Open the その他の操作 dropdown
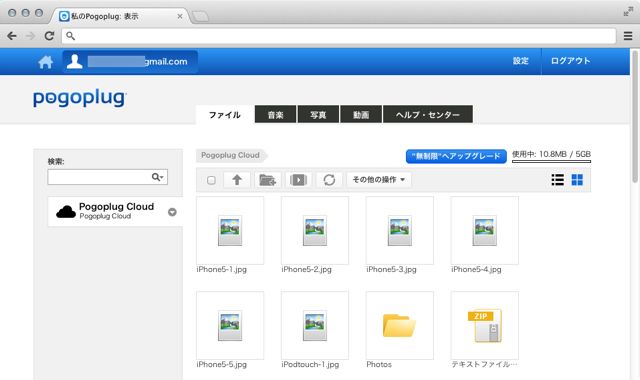 pyautogui.click(x=379, y=180)
